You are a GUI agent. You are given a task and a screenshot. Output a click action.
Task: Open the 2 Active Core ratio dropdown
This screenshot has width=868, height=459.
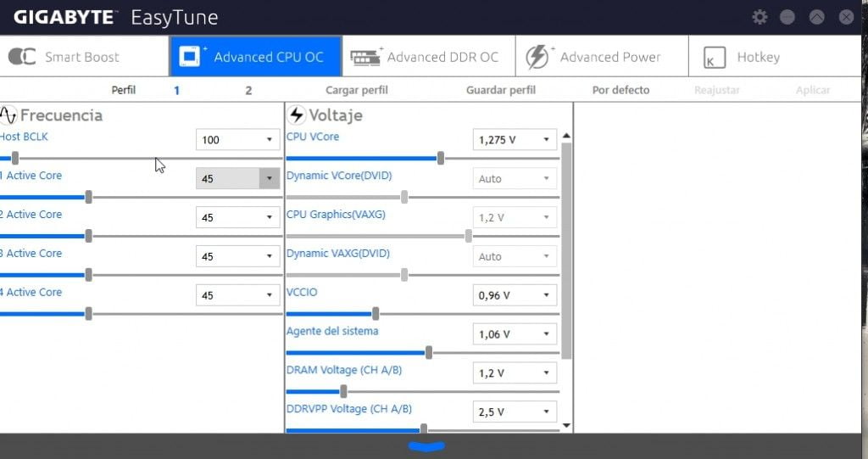pos(238,217)
